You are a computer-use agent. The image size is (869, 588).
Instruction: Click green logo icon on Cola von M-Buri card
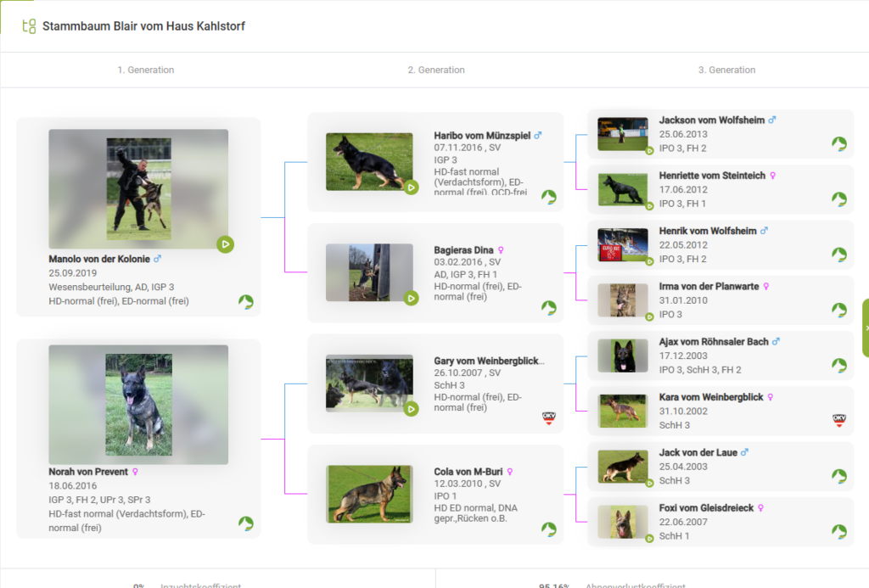549,529
